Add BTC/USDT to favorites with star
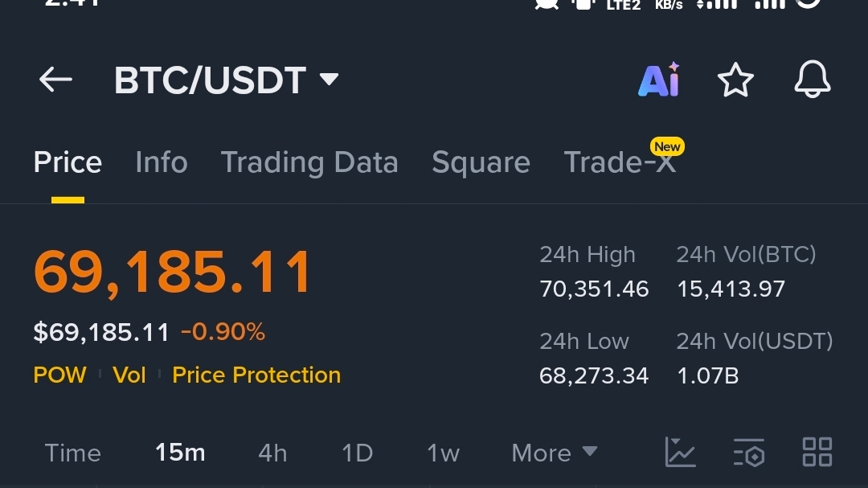This screenshot has height=488, width=868. click(735, 80)
